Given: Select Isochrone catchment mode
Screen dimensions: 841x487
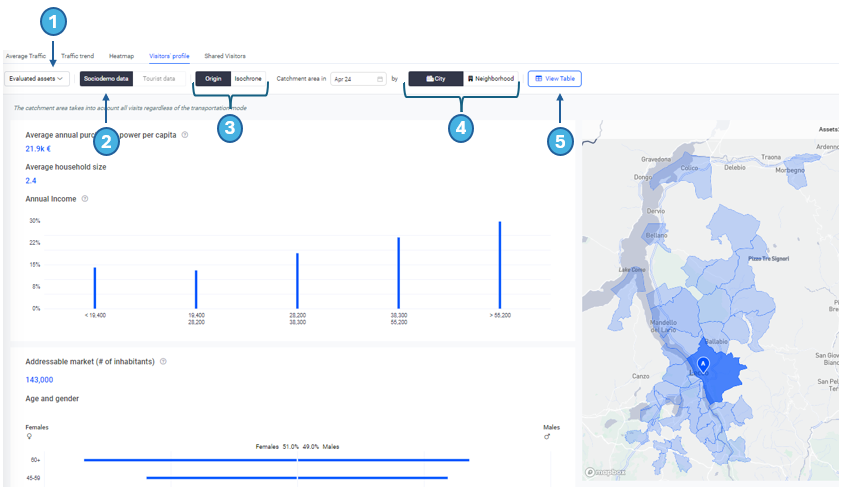Looking at the screenshot, I should pyautogui.click(x=248, y=78).
